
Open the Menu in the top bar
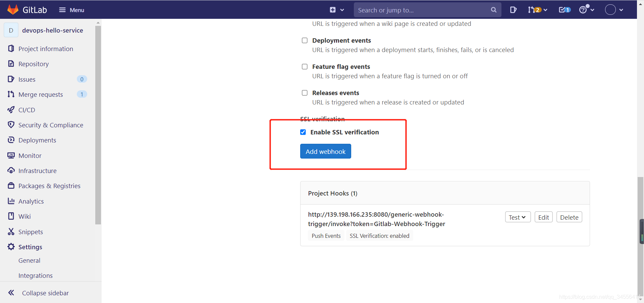click(71, 10)
